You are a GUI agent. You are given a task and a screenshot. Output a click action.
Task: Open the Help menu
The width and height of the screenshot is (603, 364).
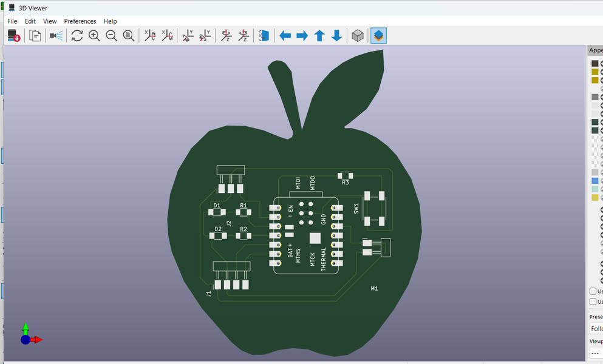(x=110, y=21)
